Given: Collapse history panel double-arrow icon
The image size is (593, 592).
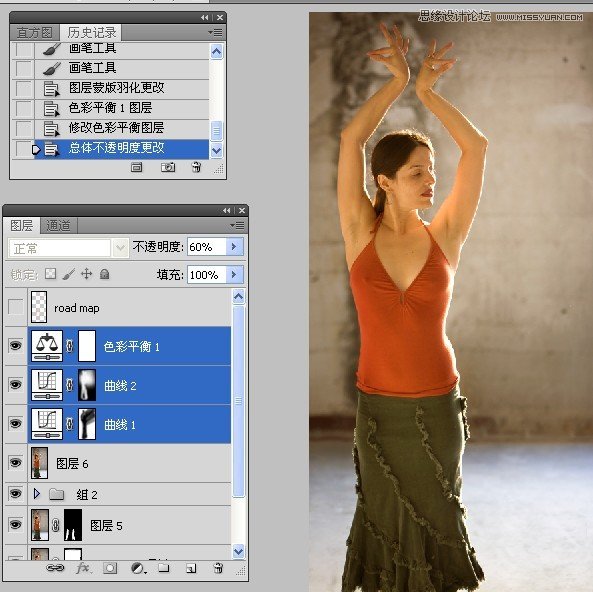Looking at the screenshot, I should (x=205, y=17).
